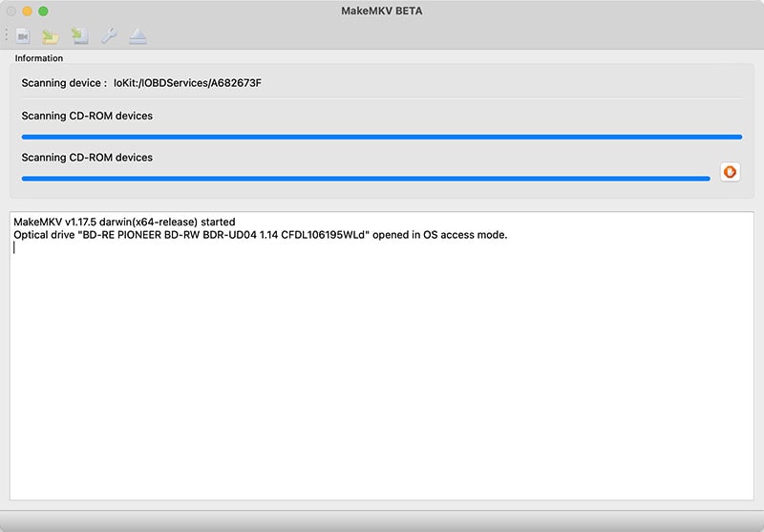The image size is (764, 532).
Task: Open Preferences via the wrench icon
Action: pos(109,35)
